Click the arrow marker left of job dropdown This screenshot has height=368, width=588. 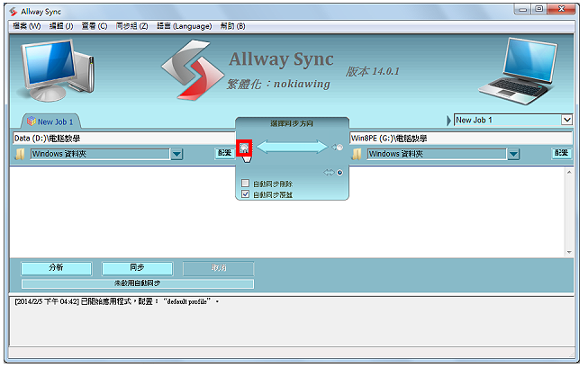(448, 121)
